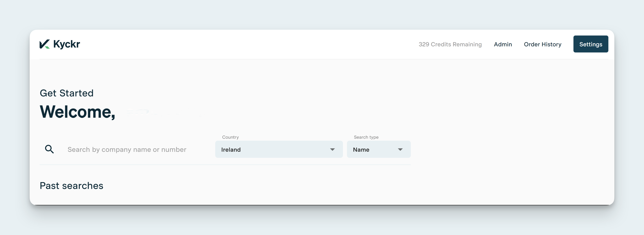The height and width of the screenshot is (235, 644).
Task: Click the Past searches heading
Action: [x=71, y=186]
